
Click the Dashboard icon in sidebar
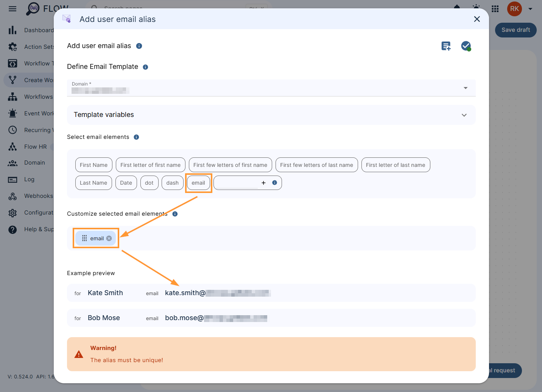click(x=12, y=30)
